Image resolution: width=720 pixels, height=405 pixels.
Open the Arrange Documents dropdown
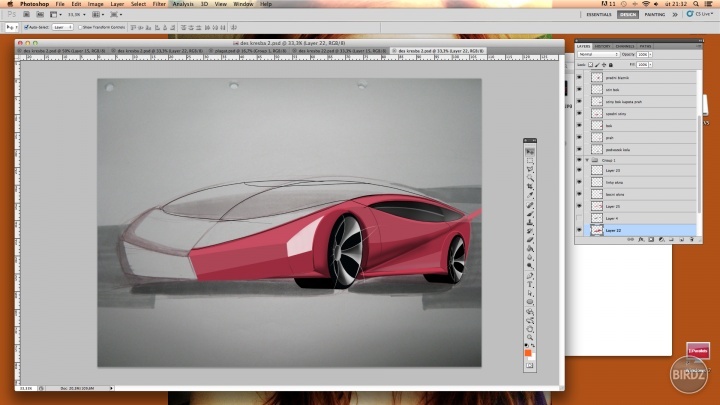click(x=97, y=15)
